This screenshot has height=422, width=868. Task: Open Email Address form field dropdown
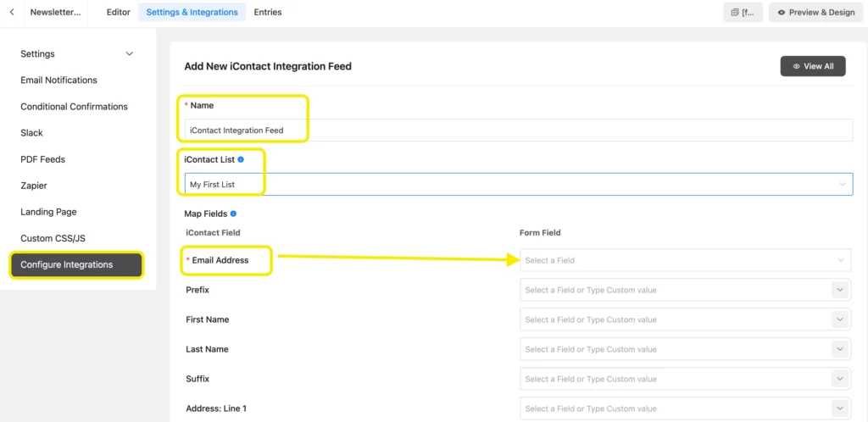click(685, 260)
